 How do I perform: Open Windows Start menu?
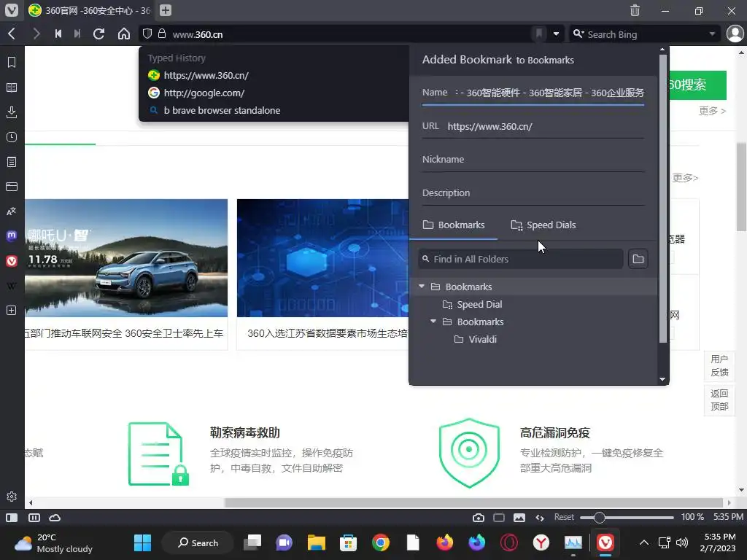click(x=142, y=542)
